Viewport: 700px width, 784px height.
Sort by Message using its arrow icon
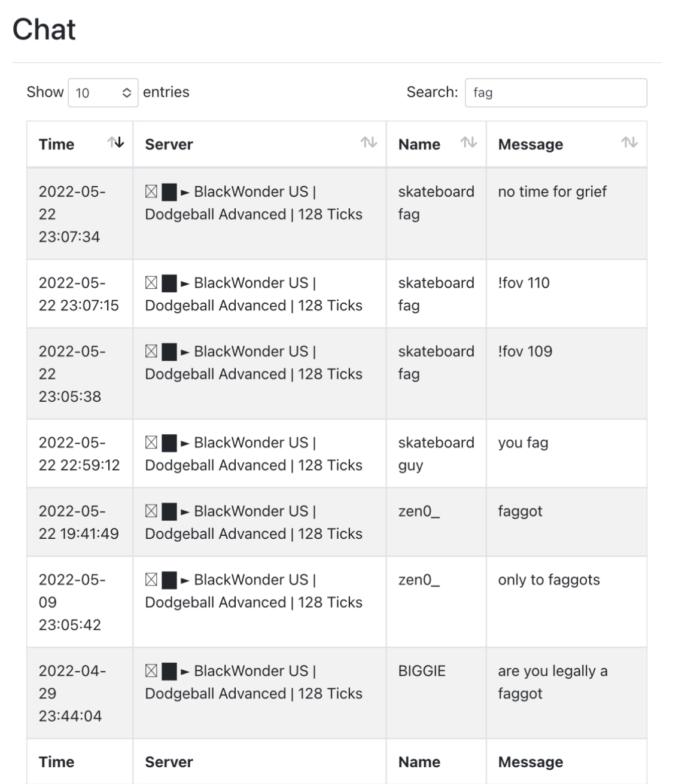tap(629, 142)
